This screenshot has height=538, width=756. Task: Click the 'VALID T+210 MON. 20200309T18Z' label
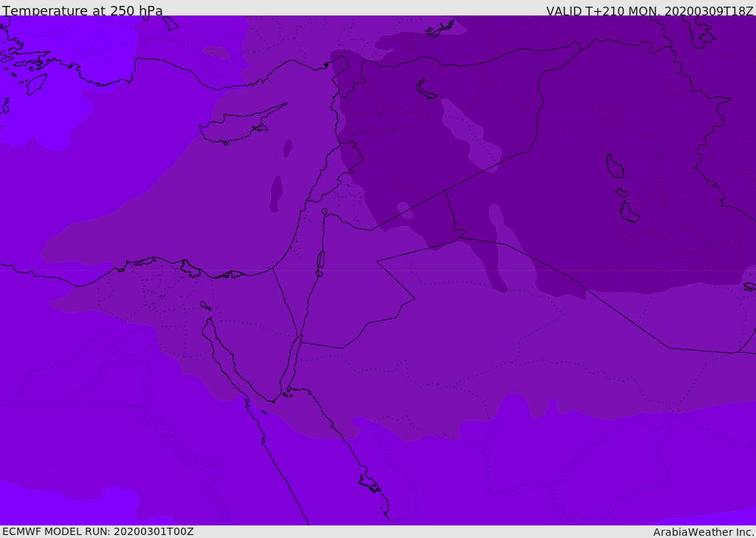650,10
